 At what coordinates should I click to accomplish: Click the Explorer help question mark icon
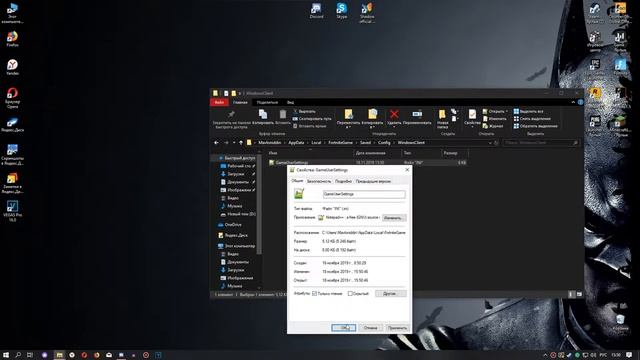click(580, 102)
